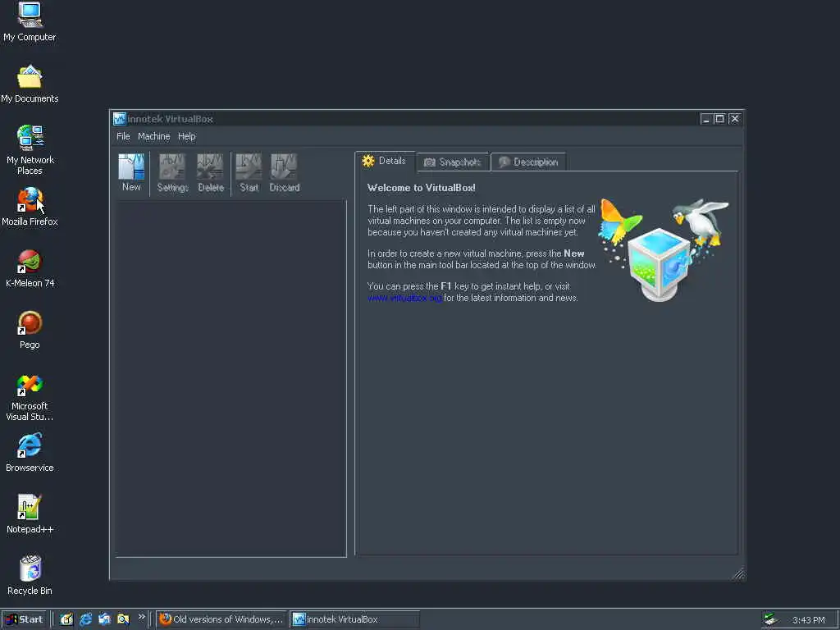Launch Internet Explorer from quick launch
Screen dimensions: 840x630
[85, 619]
